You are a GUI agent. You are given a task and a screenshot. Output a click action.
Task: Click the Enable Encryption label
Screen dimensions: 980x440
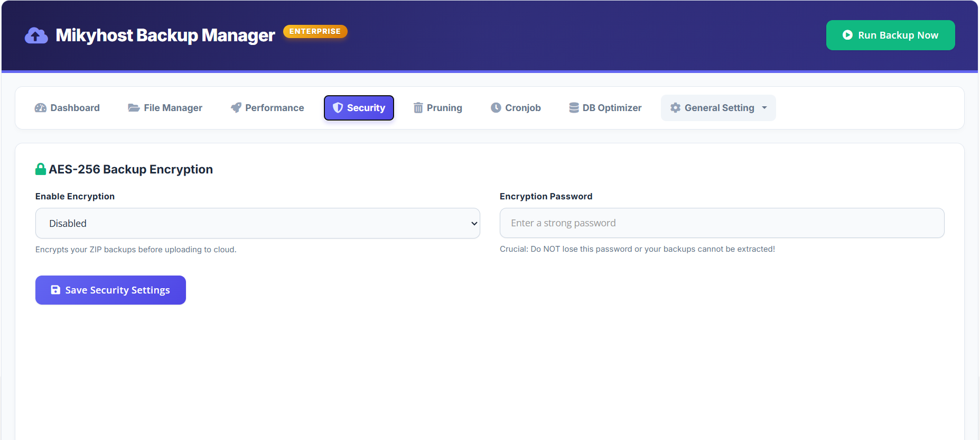pyautogui.click(x=75, y=196)
